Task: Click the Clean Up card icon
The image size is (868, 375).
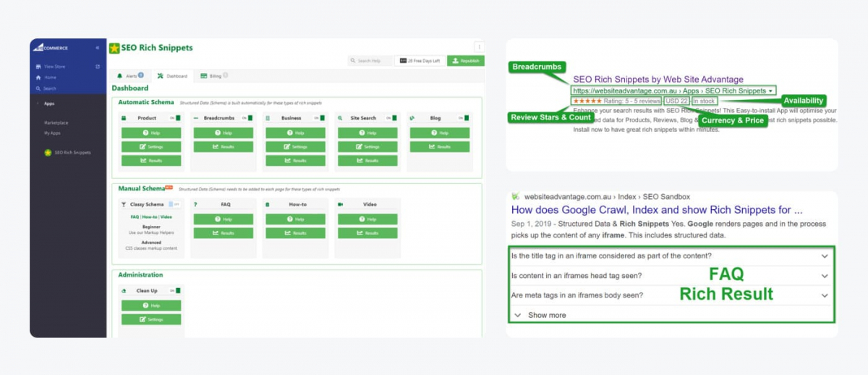Action: [124, 291]
